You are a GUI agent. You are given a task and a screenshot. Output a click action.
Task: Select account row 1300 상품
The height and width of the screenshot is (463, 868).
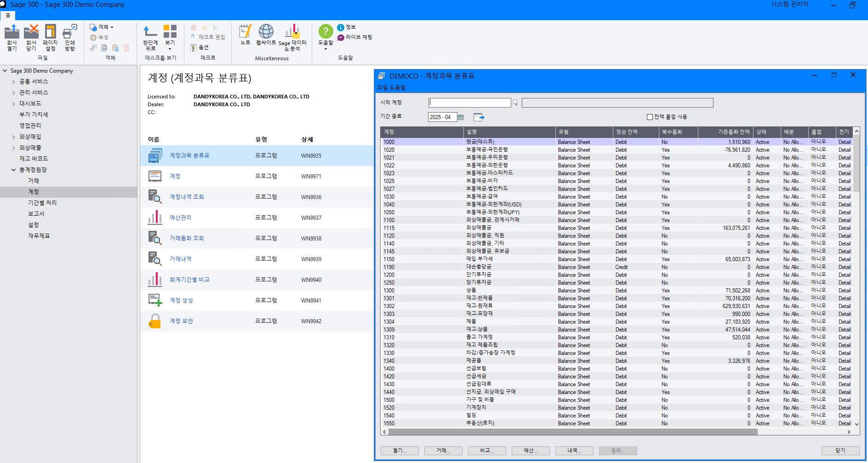point(617,291)
